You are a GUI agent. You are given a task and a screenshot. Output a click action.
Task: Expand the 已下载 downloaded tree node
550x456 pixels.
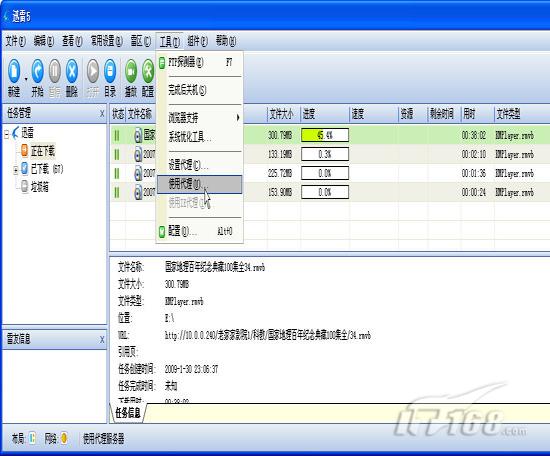coord(15,170)
